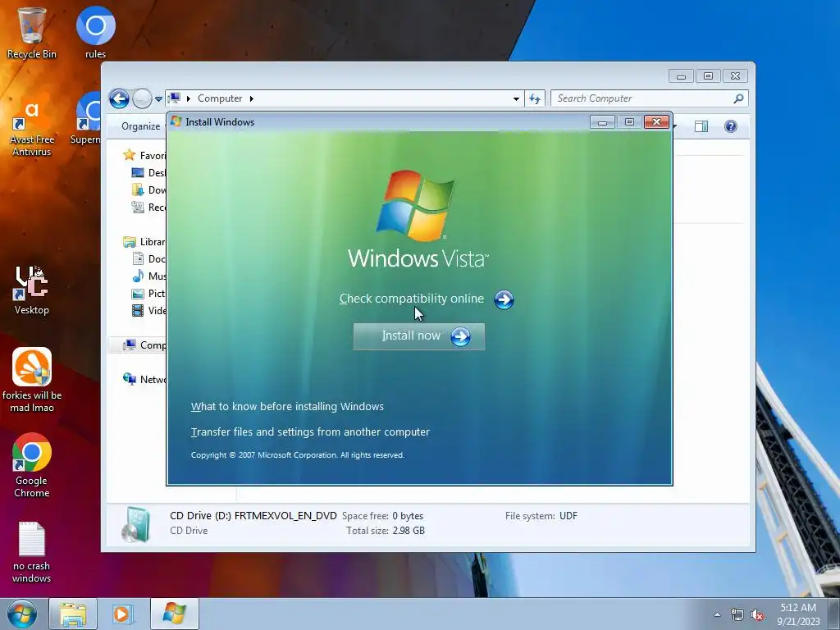The width and height of the screenshot is (840, 630).
Task: Select Recent Places in navigation pane
Action: click(149, 207)
